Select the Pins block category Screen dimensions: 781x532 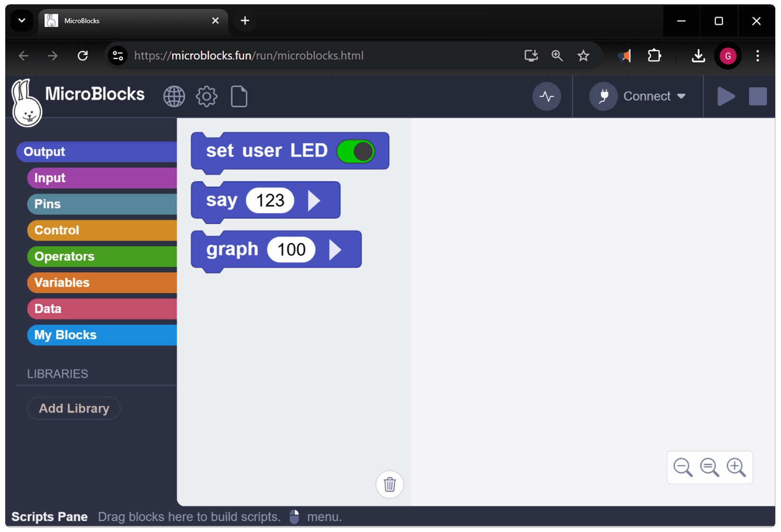coord(102,204)
